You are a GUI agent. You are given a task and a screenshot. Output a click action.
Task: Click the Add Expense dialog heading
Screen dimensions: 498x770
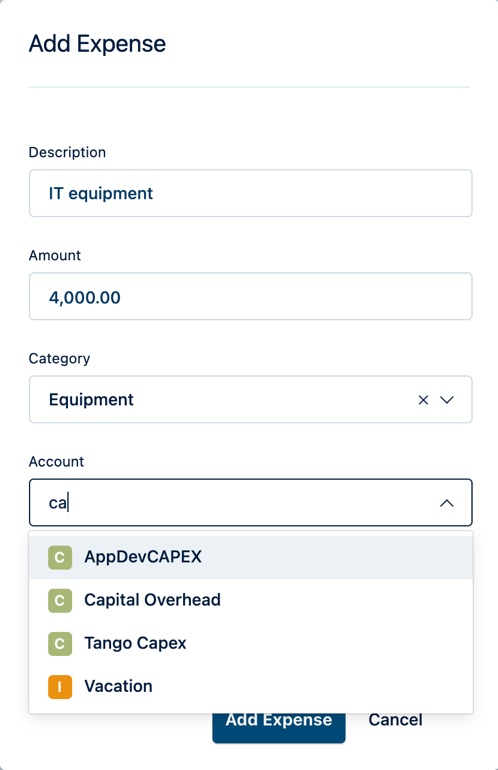pyautogui.click(x=97, y=44)
